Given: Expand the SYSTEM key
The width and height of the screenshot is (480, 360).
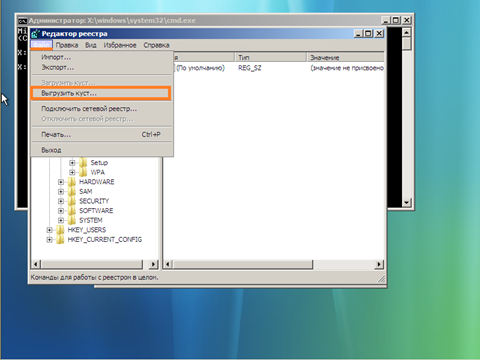Looking at the screenshot, I should coord(61,220).
